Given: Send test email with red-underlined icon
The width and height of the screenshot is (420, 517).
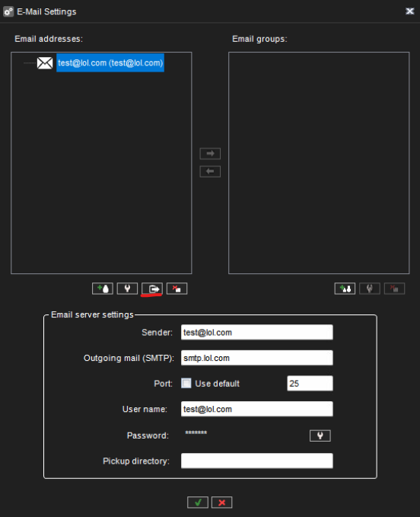Looking at the screenshot, I should 152,289.
